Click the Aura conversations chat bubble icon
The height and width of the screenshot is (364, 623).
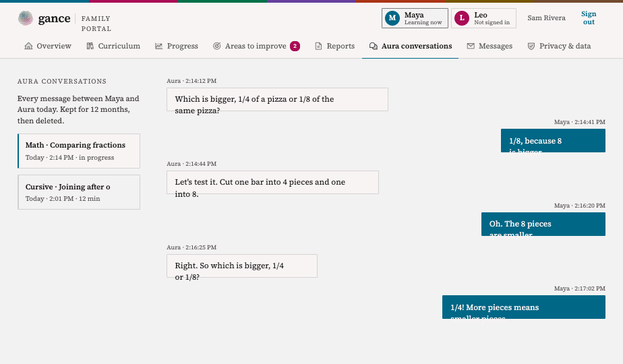click(373, 46)
